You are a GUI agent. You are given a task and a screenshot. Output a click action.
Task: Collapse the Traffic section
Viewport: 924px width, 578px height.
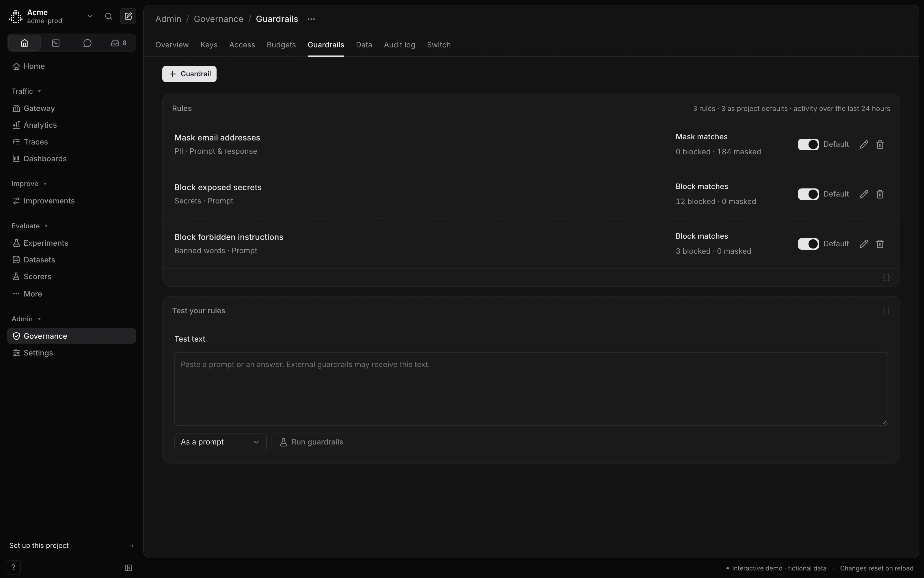(26, 91)
